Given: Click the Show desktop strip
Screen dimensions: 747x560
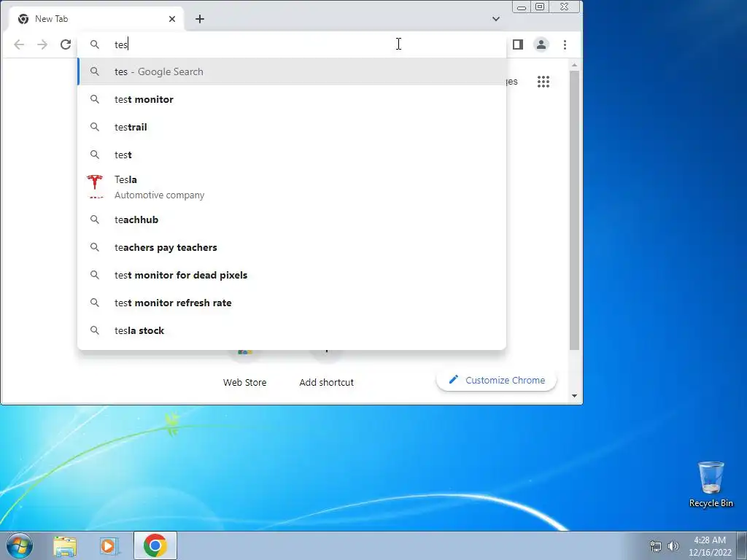Looking at the screenshot, I should coord(742,545).
